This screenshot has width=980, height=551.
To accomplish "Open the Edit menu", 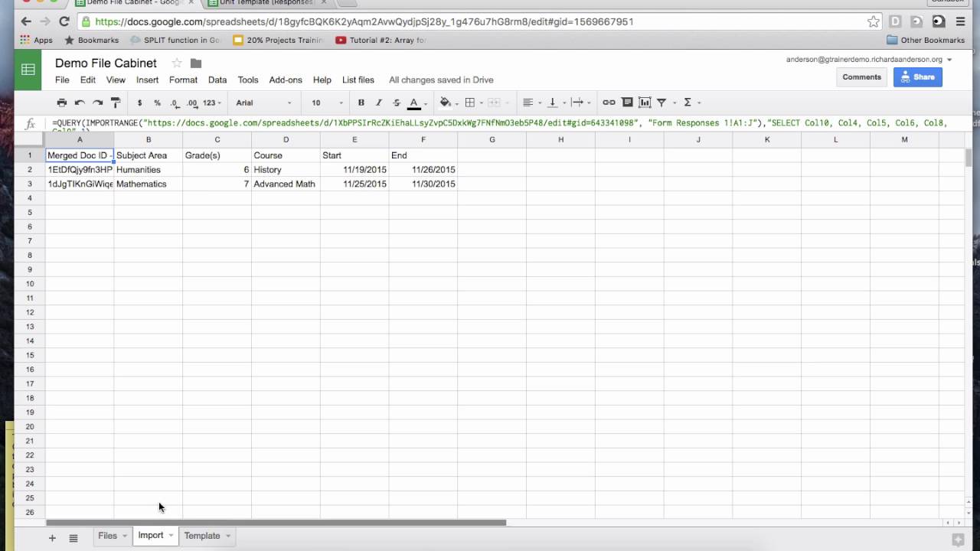I will tap(88, 80).
